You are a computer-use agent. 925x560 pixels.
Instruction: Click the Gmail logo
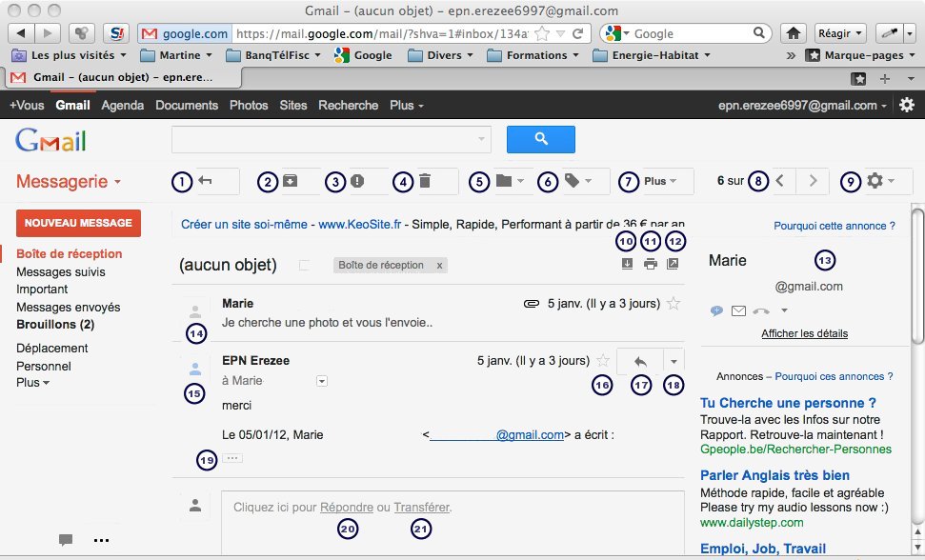tap(50, 140)
